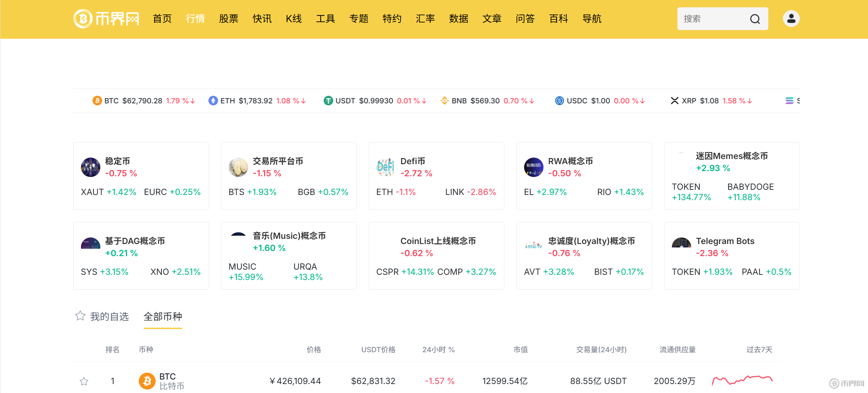
Task: Go to the 特约 nav link
Action: [392, 19]
